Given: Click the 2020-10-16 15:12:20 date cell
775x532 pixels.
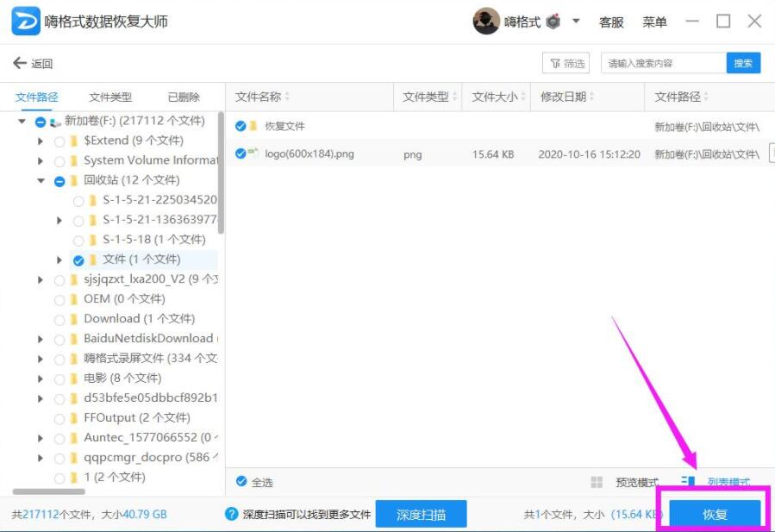Looking at the screenshot, I should pyautogui.click(x=589, y=154).
